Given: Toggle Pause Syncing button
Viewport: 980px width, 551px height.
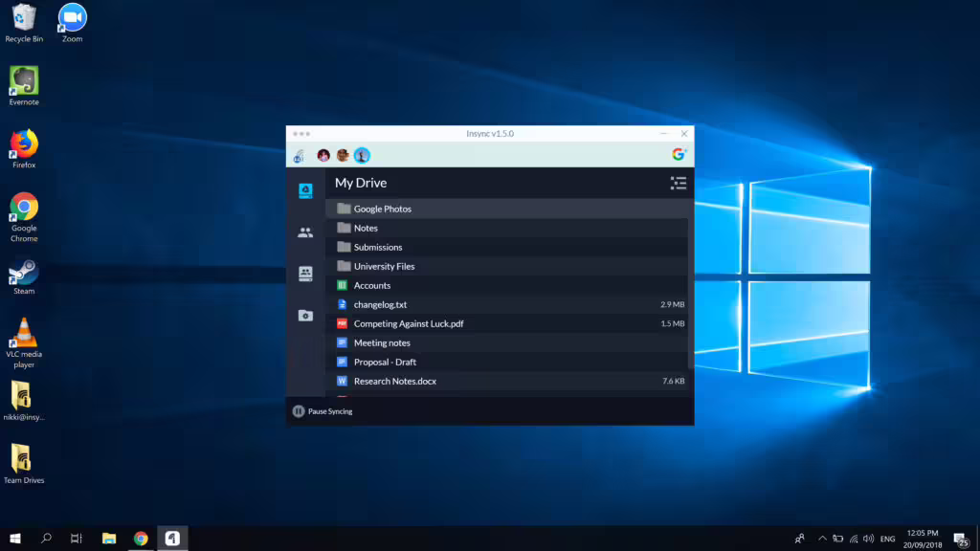Looking at the screenshot, I should tap(323, 411).
